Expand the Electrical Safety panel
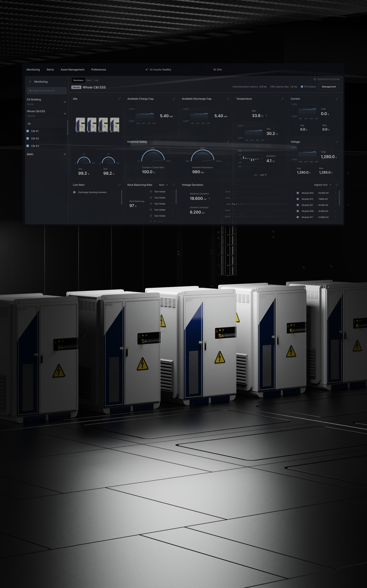 pyautogui.click(x=228, y=142)
